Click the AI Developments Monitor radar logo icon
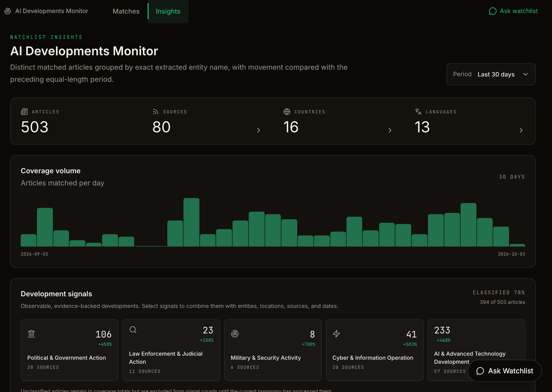Screen dimensions: 552x392 [x=8, y=11]
